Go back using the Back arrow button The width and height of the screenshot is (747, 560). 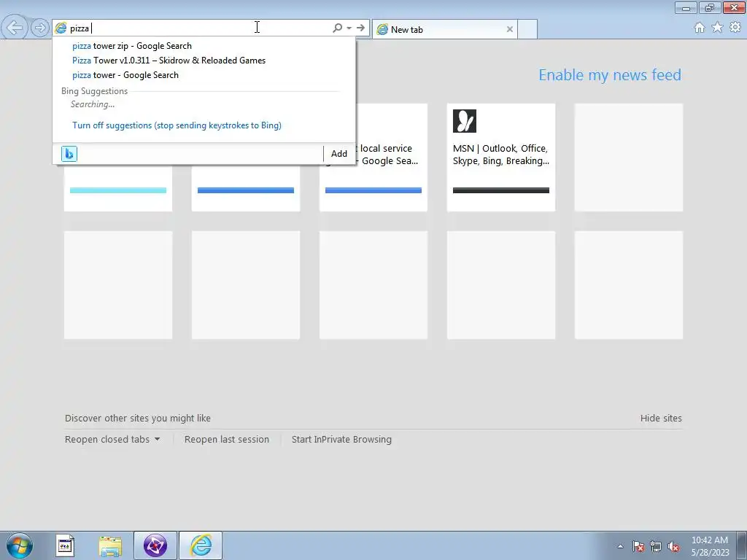(x=15, y=27)
